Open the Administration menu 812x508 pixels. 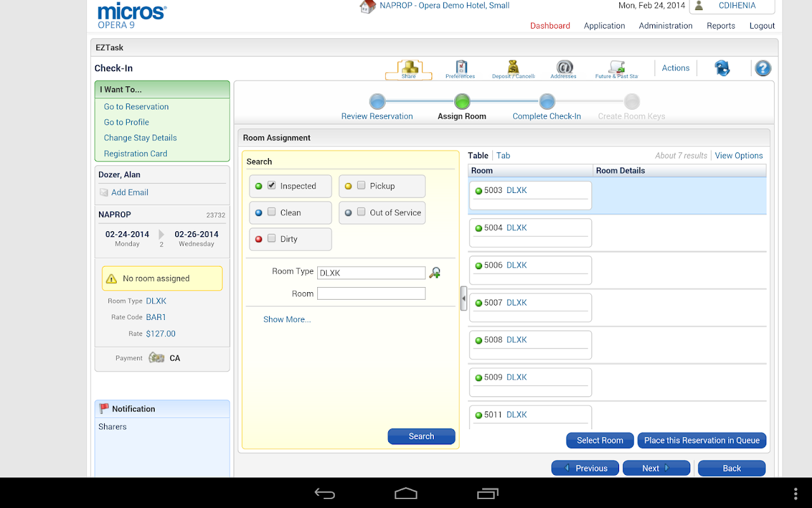(x=665, y=26)
